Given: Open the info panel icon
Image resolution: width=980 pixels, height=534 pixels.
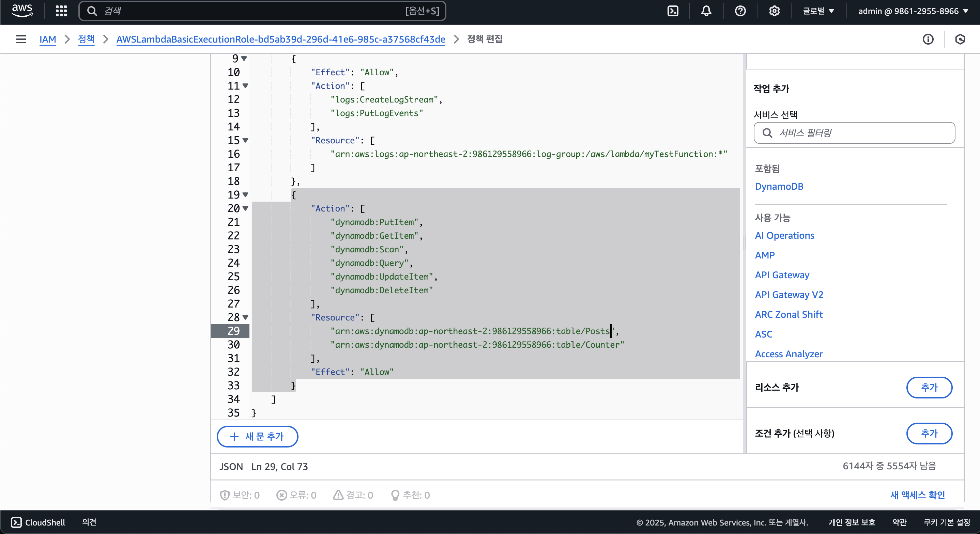Looking at the screenshot, I should pos(928,39).
